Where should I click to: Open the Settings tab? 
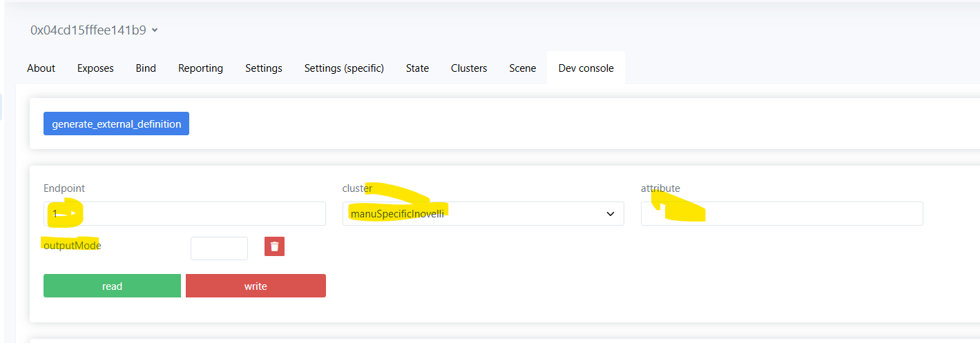pyautogui.click(x=264, y=68)
